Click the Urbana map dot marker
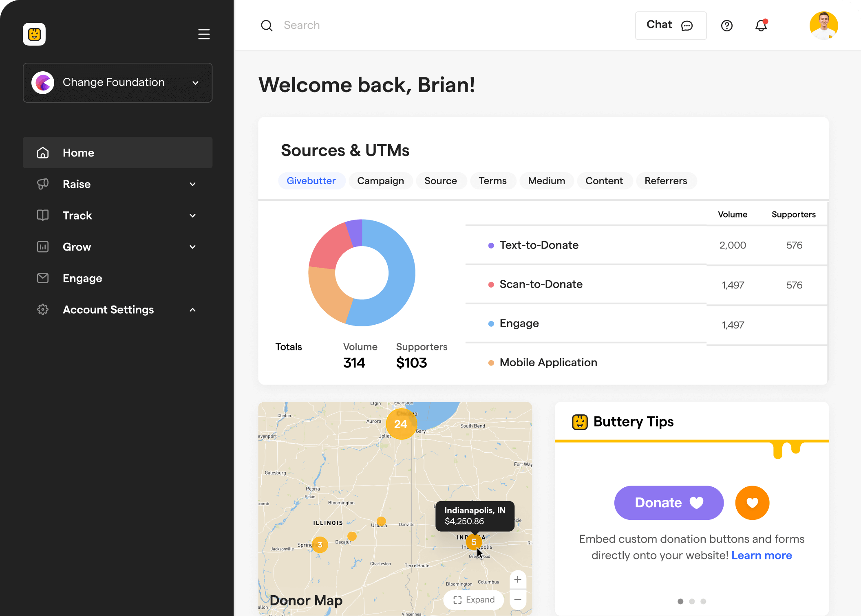This screenshot has width=861, height=616. (381, 521)
